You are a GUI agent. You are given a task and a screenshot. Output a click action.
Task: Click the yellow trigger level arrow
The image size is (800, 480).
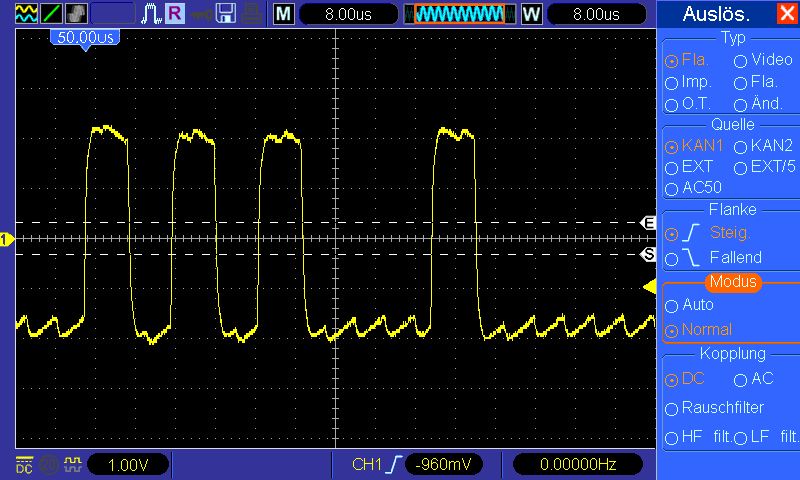pos(649,287)
